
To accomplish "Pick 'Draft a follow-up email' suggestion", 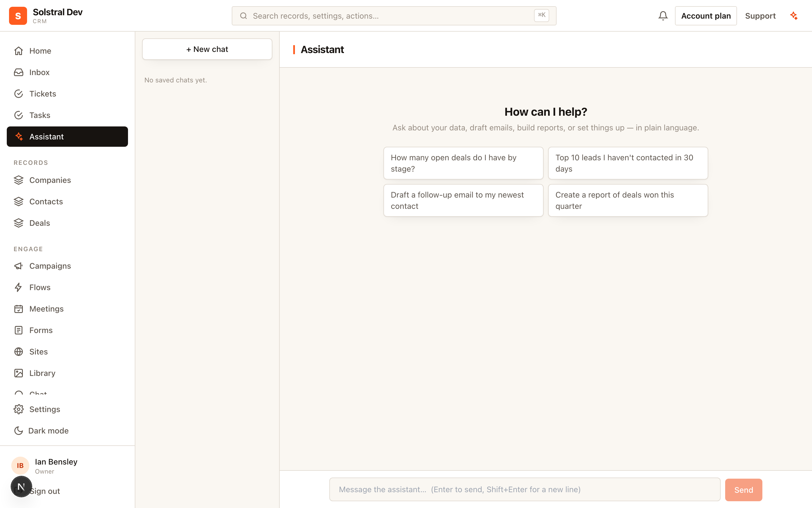I will click(464, 201).
